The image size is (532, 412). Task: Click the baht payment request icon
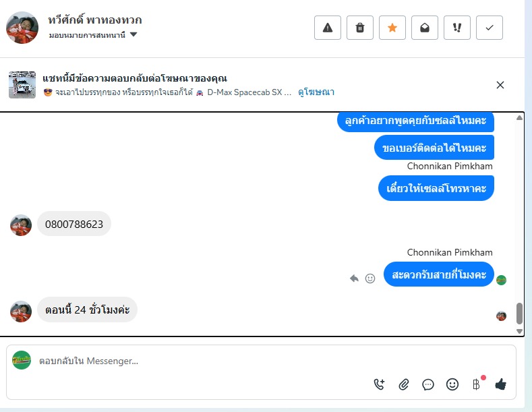click(x=477, y=384)
